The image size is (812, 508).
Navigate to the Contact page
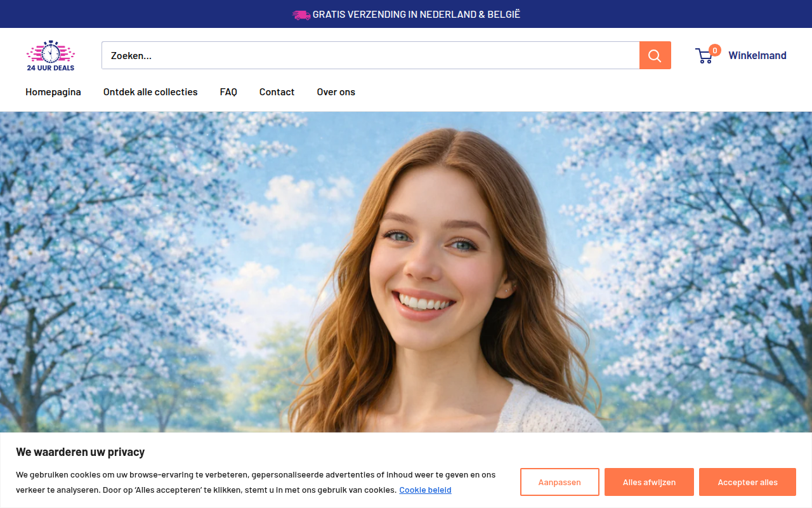point(277,92)
